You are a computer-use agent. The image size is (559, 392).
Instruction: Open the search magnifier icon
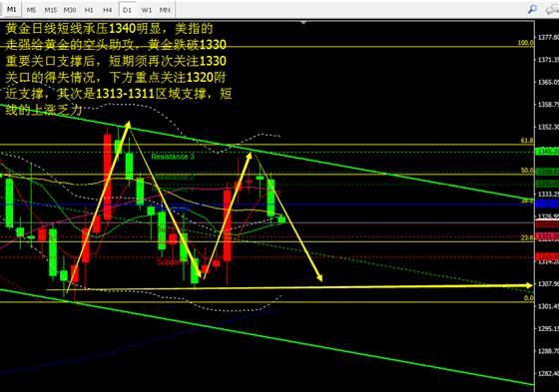tap(532, 9)
